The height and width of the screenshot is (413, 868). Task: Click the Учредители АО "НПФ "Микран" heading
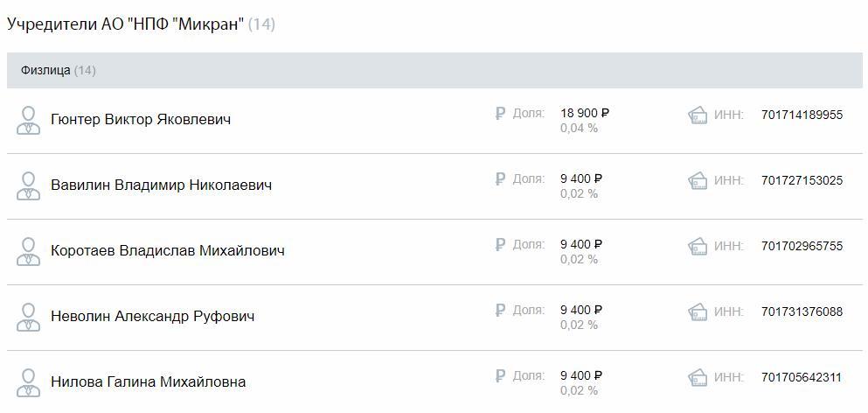[125, 24]
